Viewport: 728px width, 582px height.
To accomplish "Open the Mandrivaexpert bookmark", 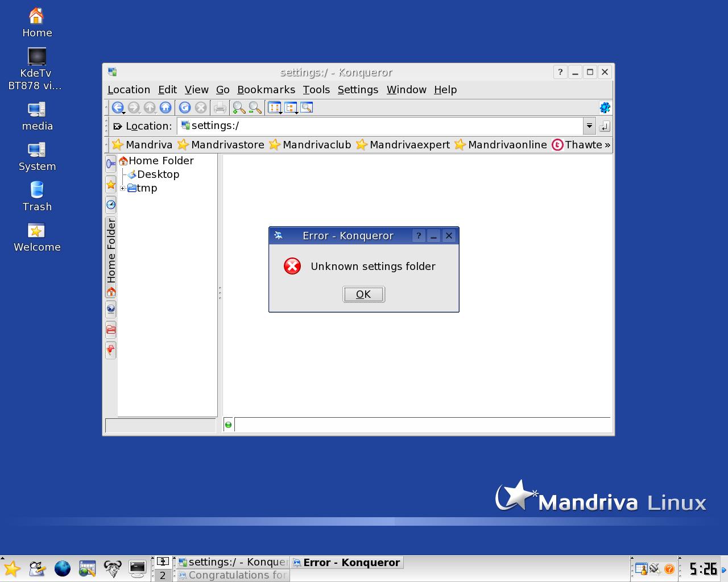I will coord(403,145).
